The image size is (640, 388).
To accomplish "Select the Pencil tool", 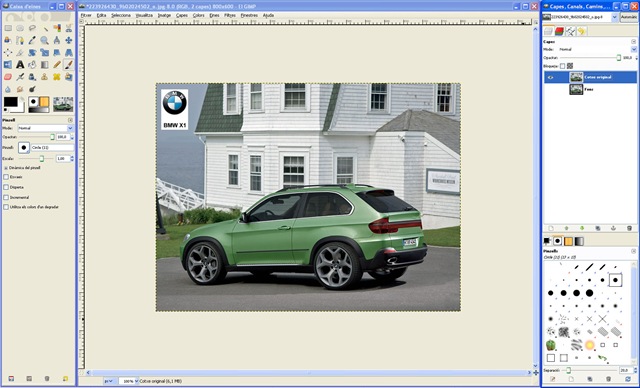I will (57, 64).
